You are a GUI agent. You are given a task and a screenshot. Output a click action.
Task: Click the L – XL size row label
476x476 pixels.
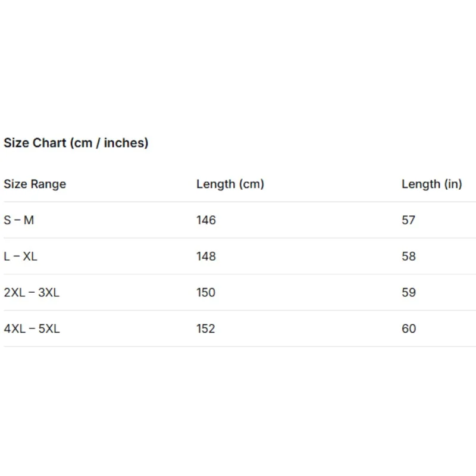coord(20,256)
